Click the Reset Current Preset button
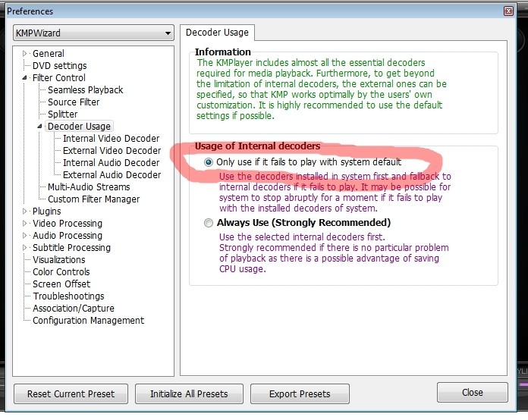Image resolution: width=528 pixels, height=420 pixels. coord(71,393)
